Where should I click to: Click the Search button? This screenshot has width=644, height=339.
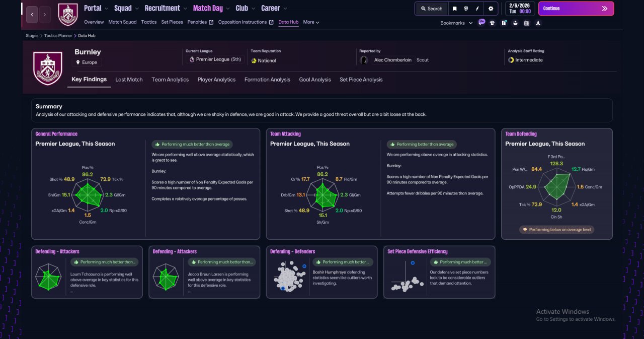[x=432, y=9]
